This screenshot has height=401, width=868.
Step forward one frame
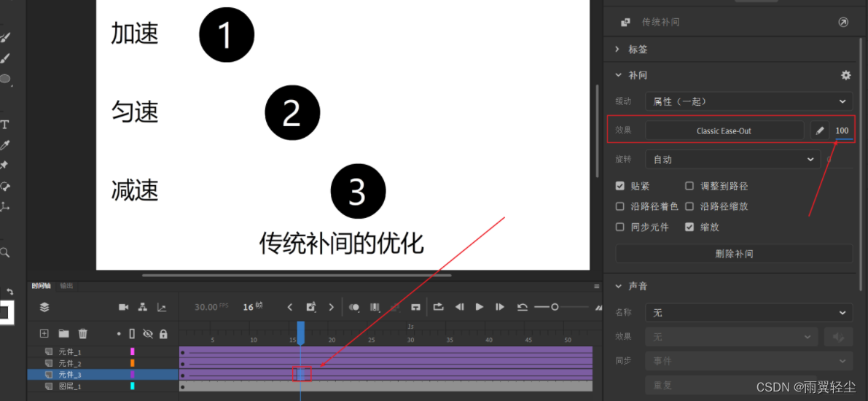point(500,307)
